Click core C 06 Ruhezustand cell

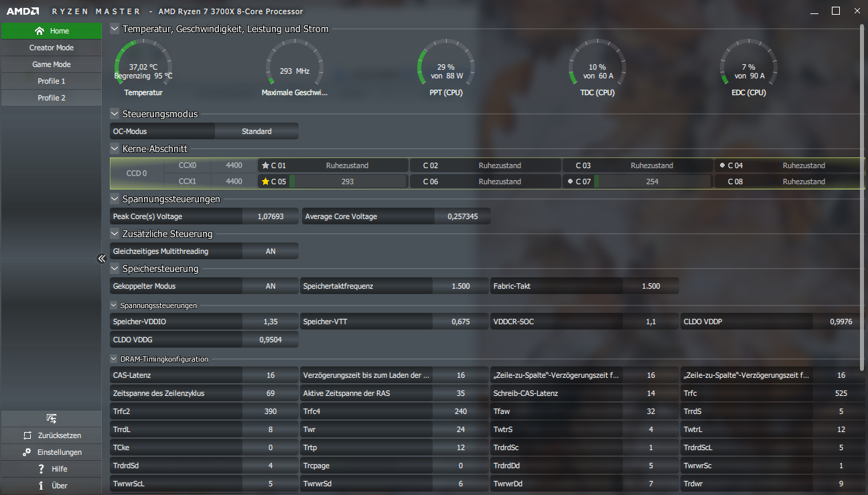(x=484, y=182)
